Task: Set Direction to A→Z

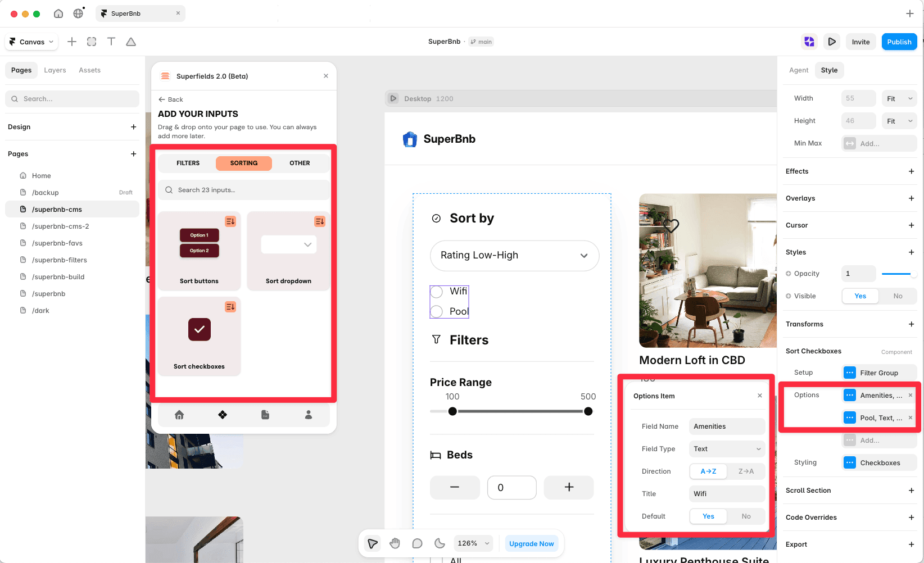Action: [x=708, y=471]
